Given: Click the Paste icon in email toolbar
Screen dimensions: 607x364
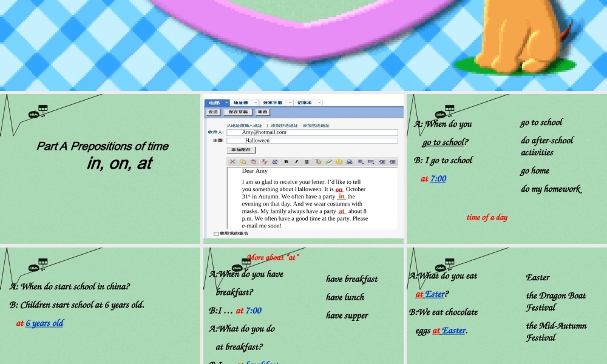Looking at the screenshot, I should (253, 162).
